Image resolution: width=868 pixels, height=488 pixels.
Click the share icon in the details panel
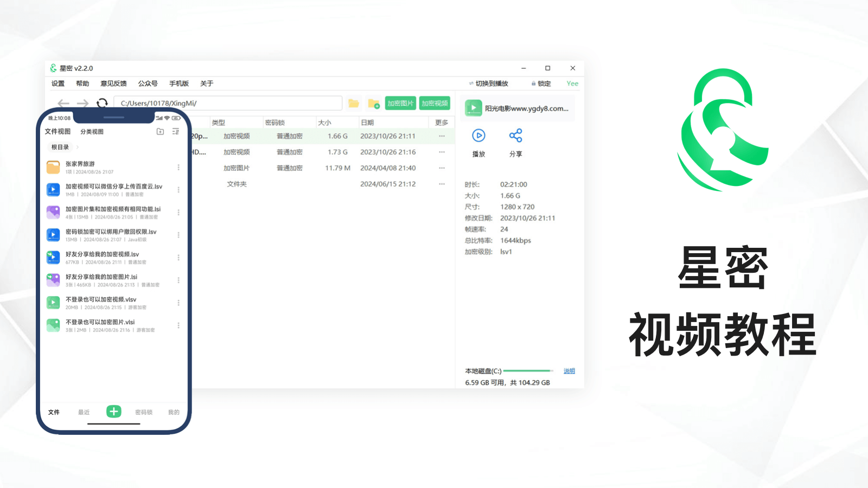tap(515, 136)
